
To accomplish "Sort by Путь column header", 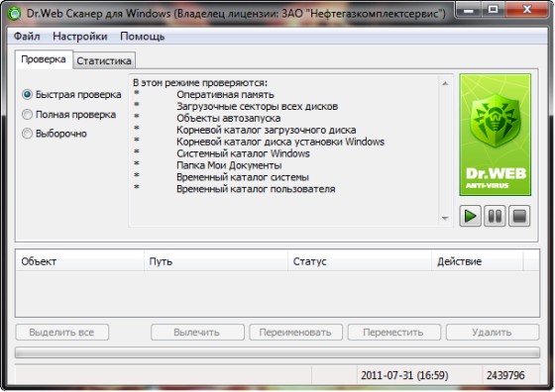I will coord(216,261).
